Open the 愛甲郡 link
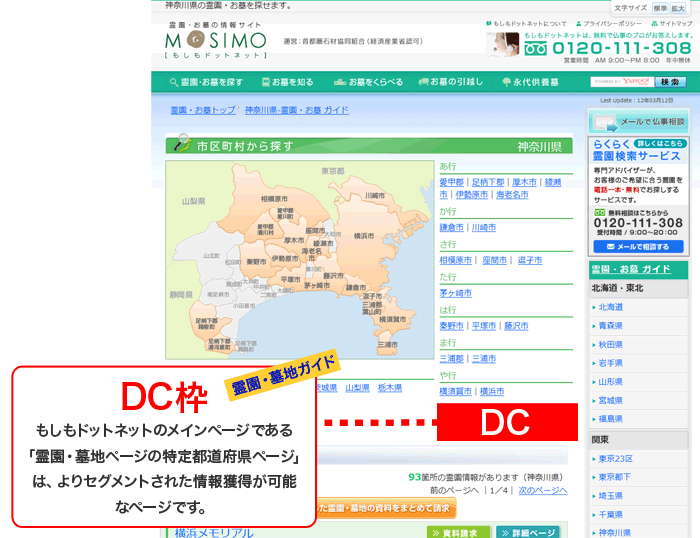 (451, 182)
